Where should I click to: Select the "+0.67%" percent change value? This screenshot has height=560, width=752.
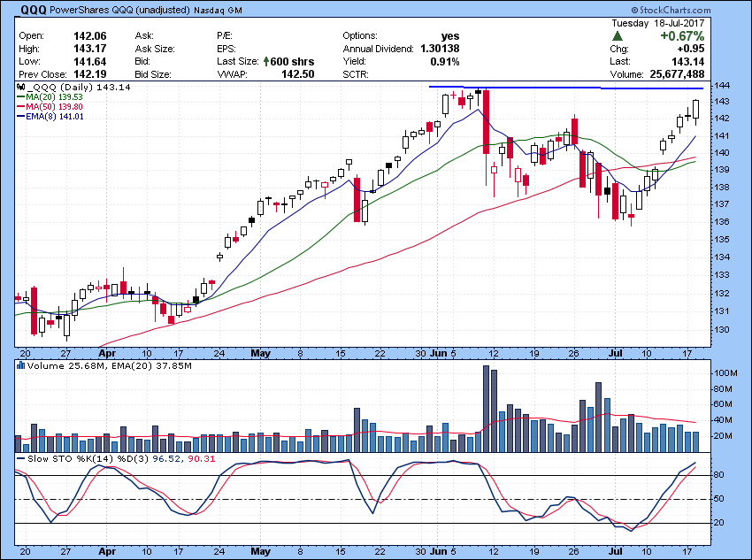[x=682, y=36]
